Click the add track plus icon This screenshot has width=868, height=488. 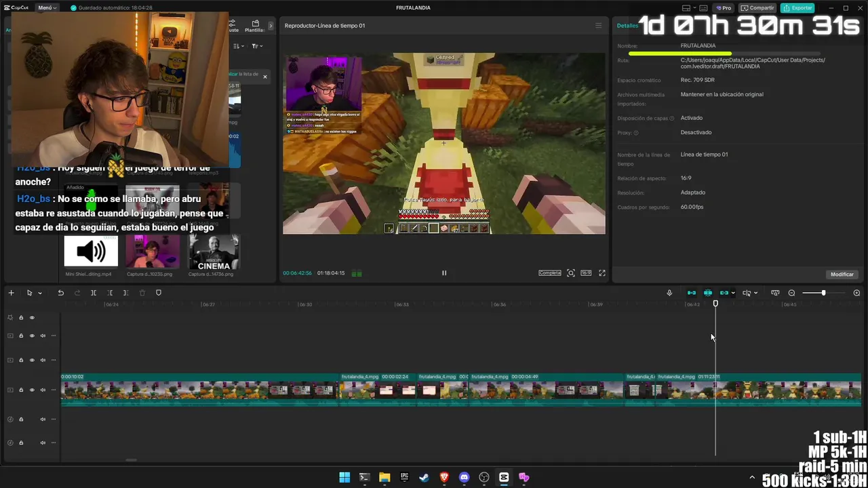pyautogui.click(x=11, y=293)
